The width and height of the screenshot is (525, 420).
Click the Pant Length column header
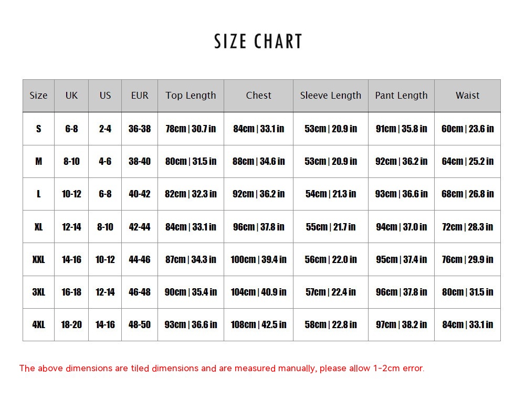[x=401, y=96]
